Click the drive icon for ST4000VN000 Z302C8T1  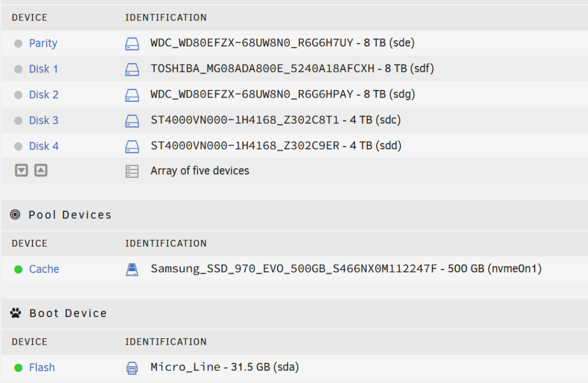(132, 121)
